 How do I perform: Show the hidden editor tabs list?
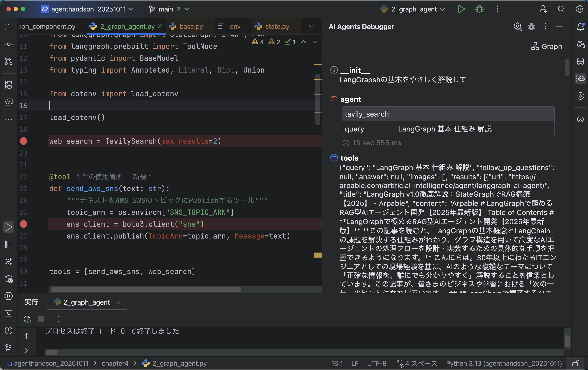[311, 26]
